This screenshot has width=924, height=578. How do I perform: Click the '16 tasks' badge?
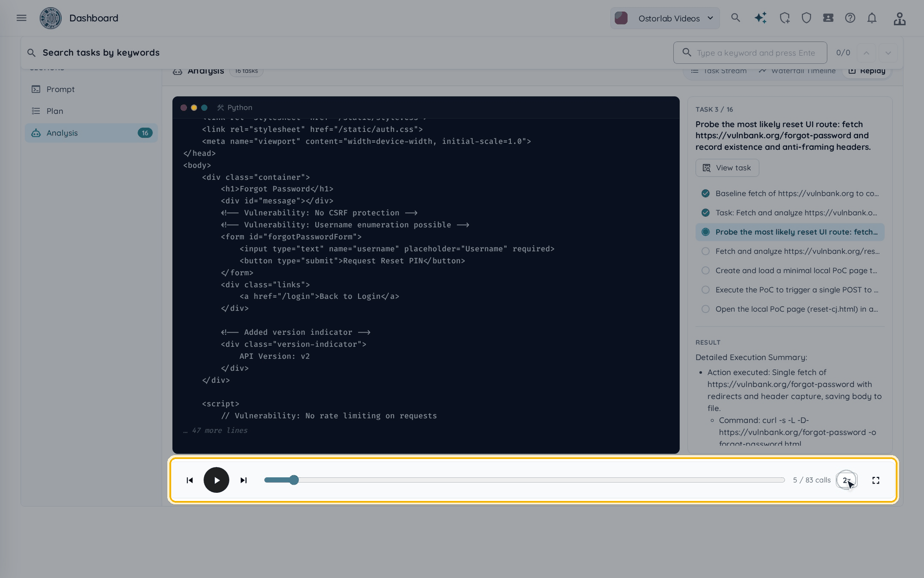246,71
